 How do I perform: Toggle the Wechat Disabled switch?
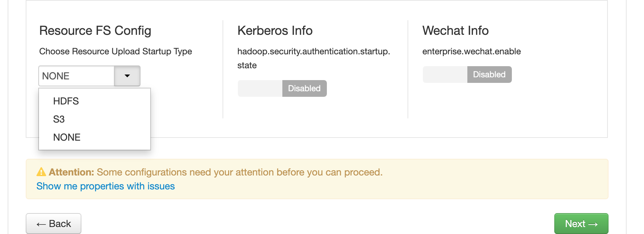489,75
